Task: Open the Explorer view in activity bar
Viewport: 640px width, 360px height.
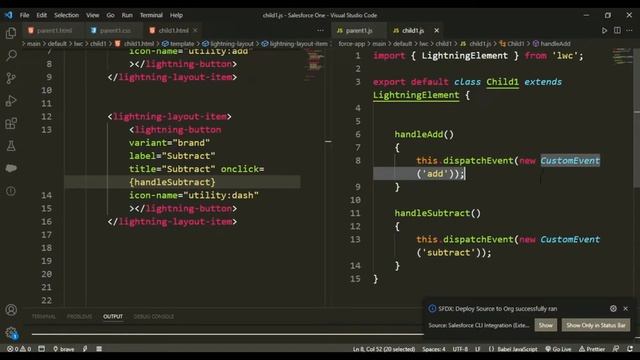Action: coord(11,33)
